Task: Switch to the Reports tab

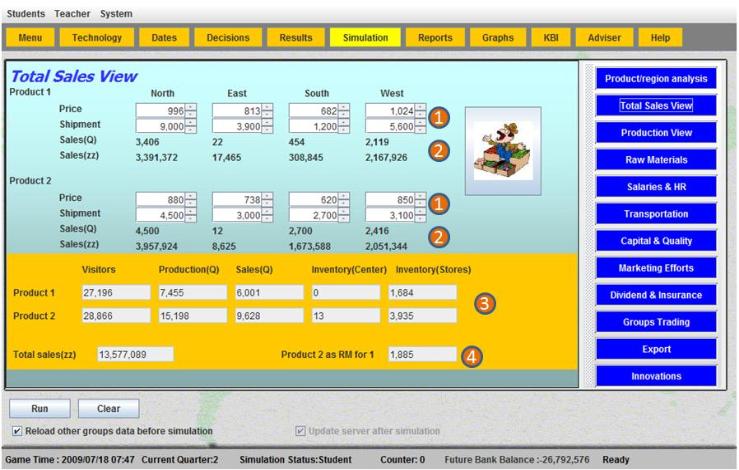Action: (435, 37)
